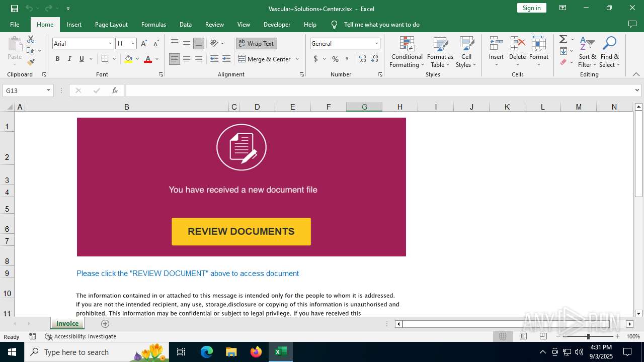Open the Data tab
644x362 pixels.
[186, 24]
